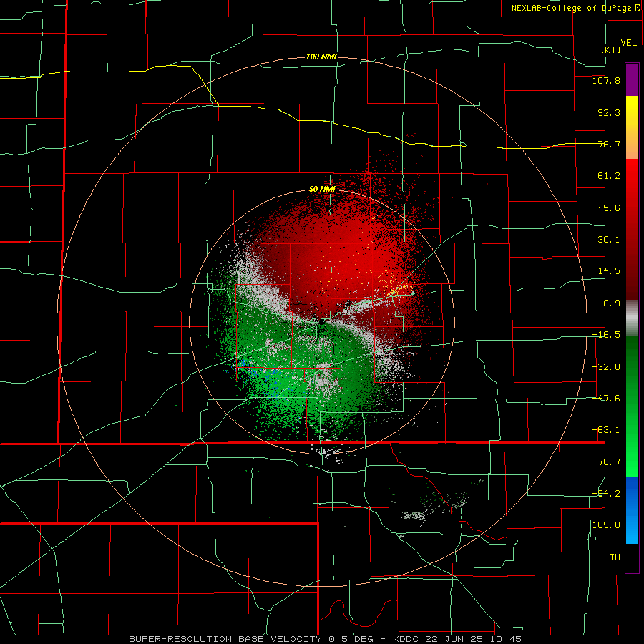The width and height of the screenshot is (644, 644).
Task: Click the [KT] units label
Action: coord(611,49)
